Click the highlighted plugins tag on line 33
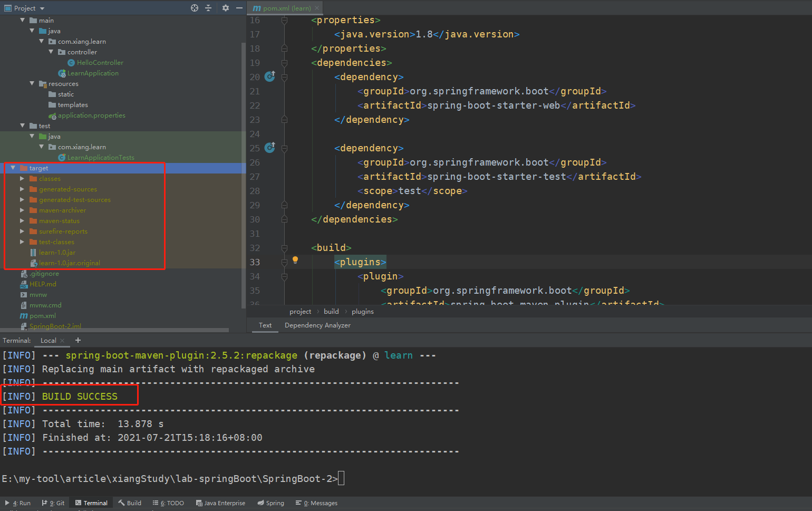This screenshot has width=812, height=511. (360, 262)
